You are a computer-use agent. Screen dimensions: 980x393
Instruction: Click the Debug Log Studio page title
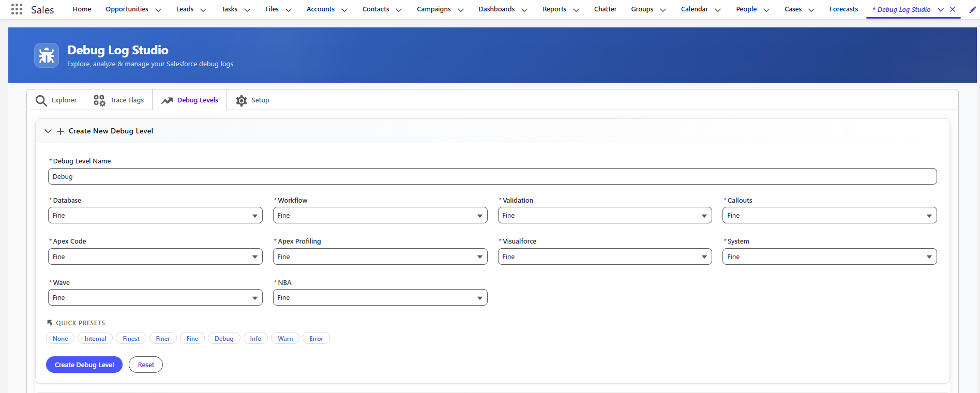pyautogui.click(x=118, y=50)
